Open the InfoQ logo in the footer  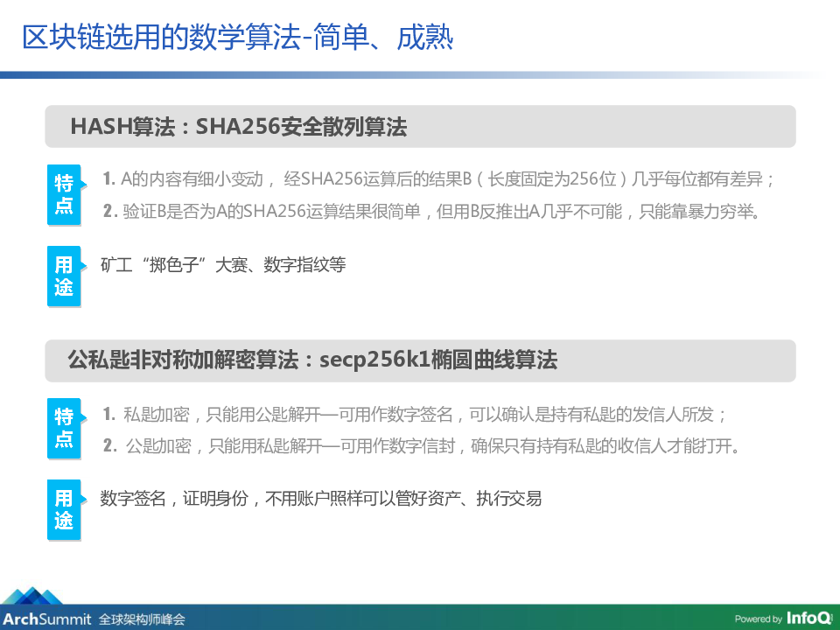[808, 618]
